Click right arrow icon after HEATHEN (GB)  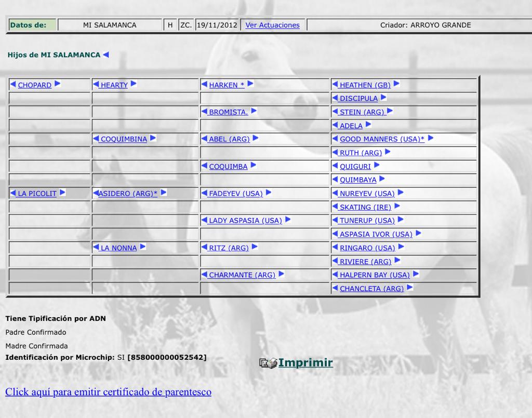coord(396,84)
